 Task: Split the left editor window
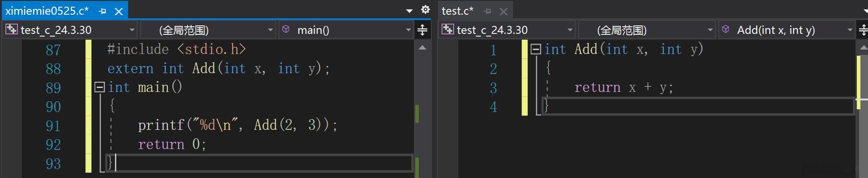coord(422,30)
